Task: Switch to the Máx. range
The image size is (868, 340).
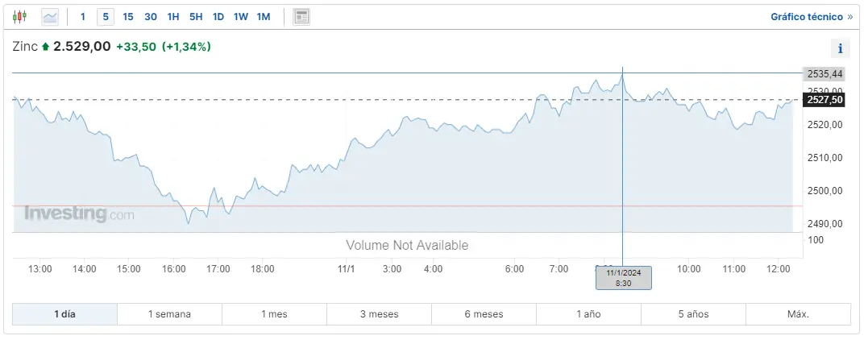Action: pyautogui.click(x=798, y=314)
